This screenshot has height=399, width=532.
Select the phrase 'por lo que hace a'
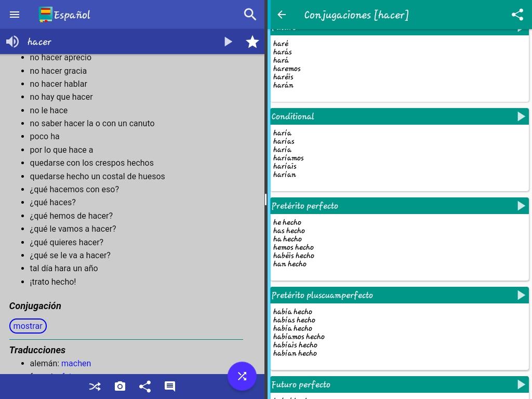tap(61, 150)
